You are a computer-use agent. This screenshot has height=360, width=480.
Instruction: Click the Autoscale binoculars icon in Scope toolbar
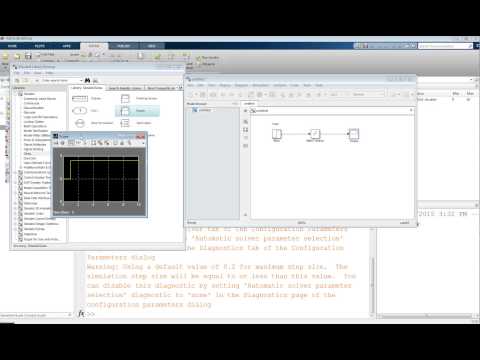tap(93, 143)
